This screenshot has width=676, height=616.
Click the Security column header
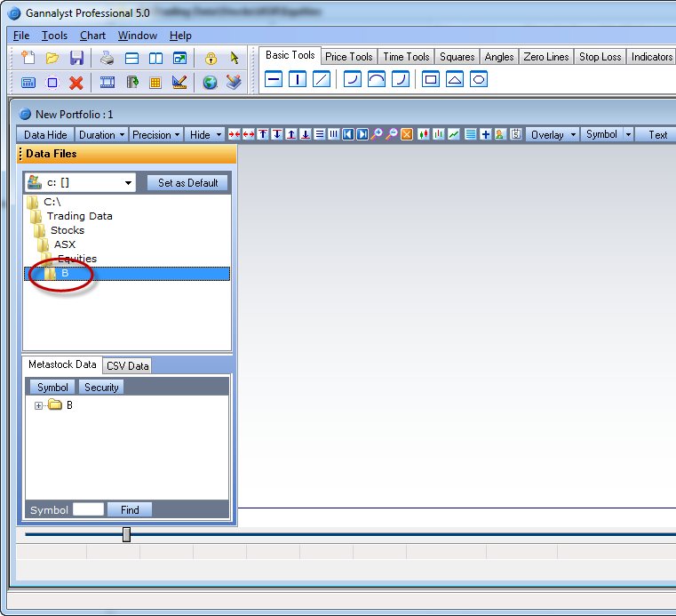pyautogui.click(x=101, y=388)
